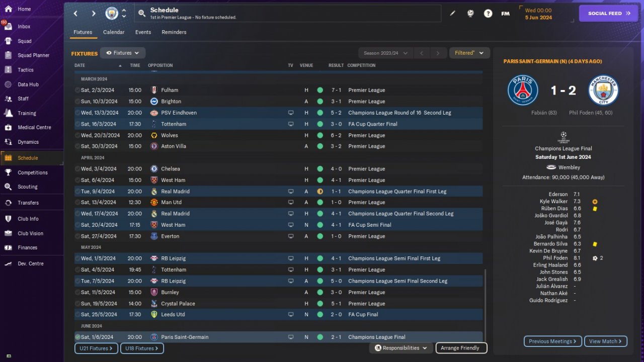644x362 pixels.
Task: Toggle reminder circle for Chelsea fixture
Action: [77, 169]
